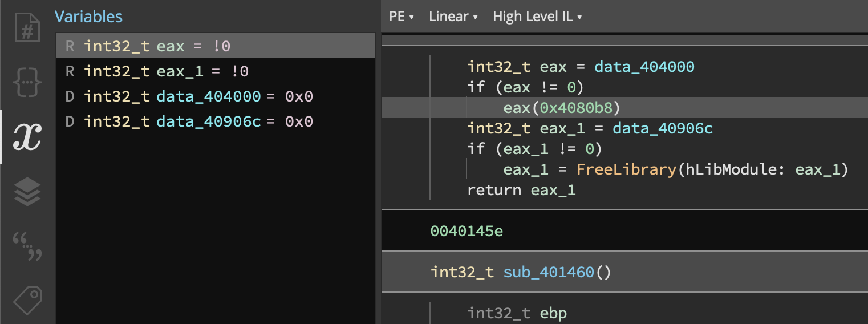Viewport: 868px width, 324px height.
Task: Click the line 'if (eax_1 != 0)'
Action: click(534, 149)
